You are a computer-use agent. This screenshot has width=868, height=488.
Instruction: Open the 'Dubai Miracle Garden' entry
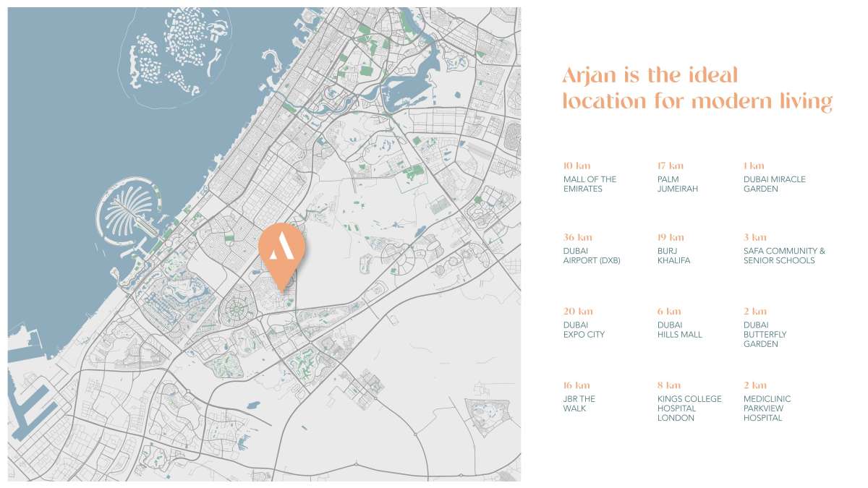(x=774, y=184)
